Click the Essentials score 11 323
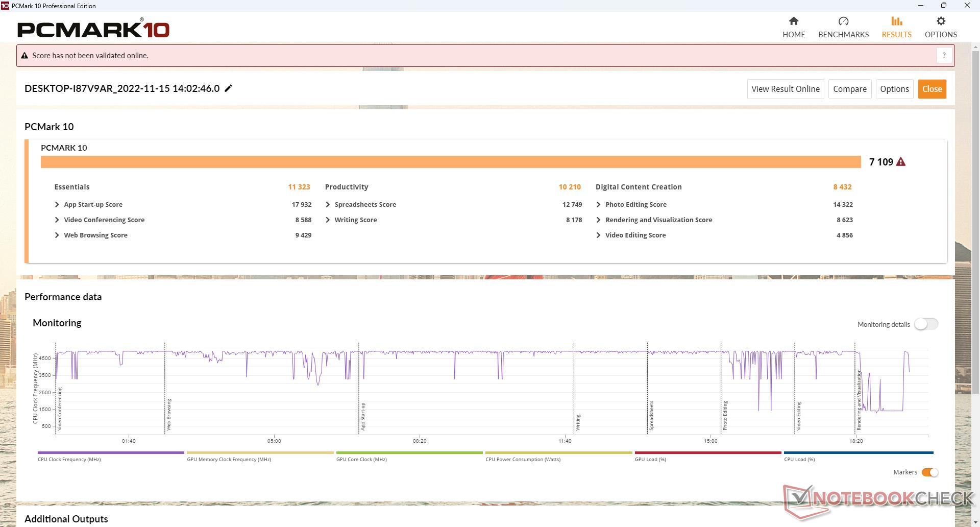 coord(299,187)
